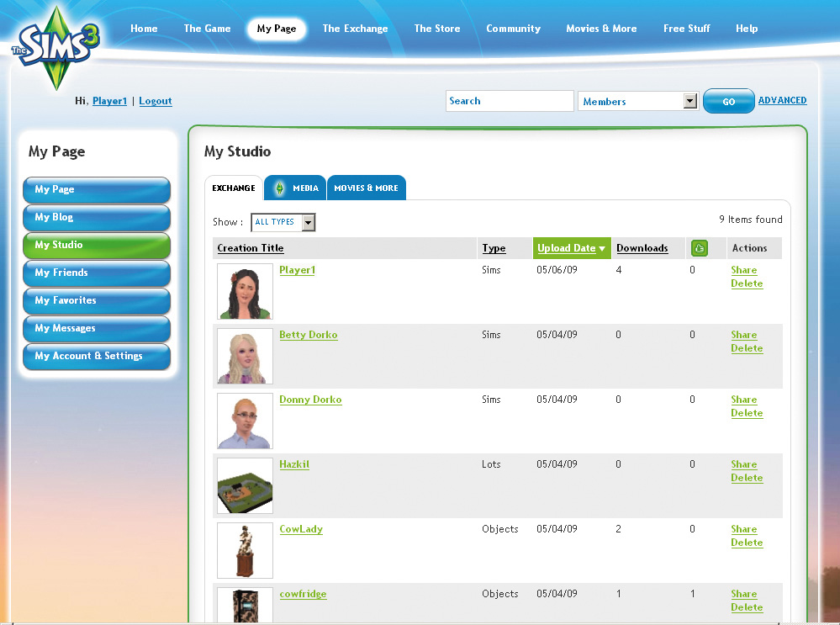Click the 05/06/09 upload date
Screen dimensions: 840x625
557,270
